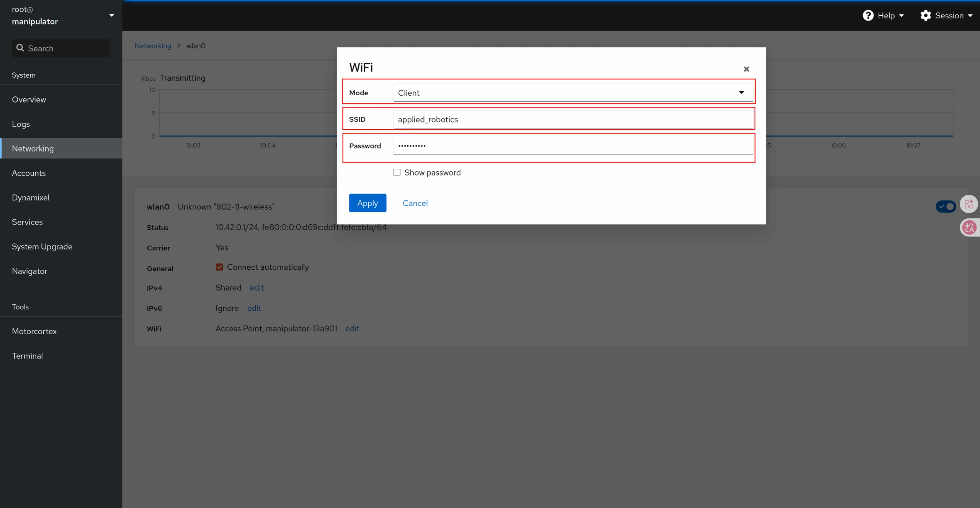This screenshot has height=508, width=980.
Task: Select Networking in the sidebar
Action: (61, 148)
